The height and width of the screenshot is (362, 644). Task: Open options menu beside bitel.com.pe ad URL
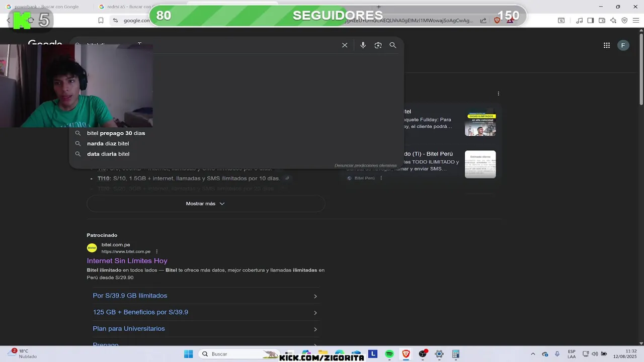(x=156, y=251)
